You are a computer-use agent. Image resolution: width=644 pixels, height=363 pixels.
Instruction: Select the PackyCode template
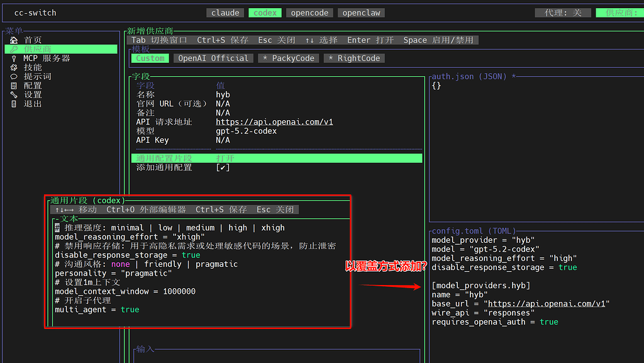(289, 59)
